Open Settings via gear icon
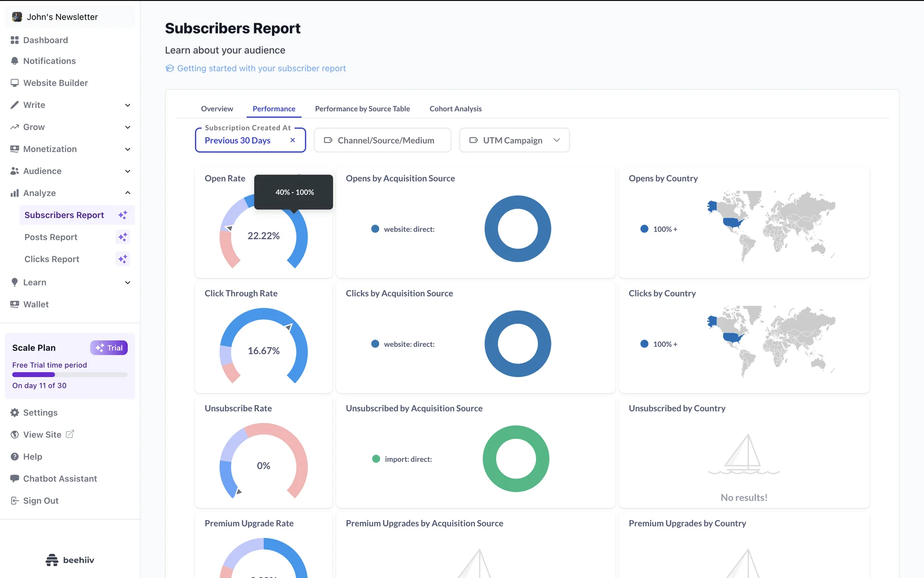Screen dimensions: 924x578 [x=14, y=413]
